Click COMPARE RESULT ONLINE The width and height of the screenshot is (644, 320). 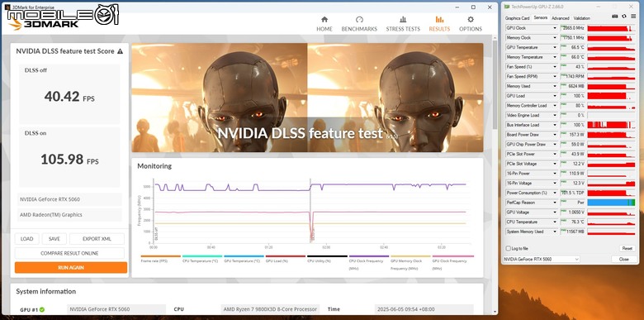click(x=69, y=253)
